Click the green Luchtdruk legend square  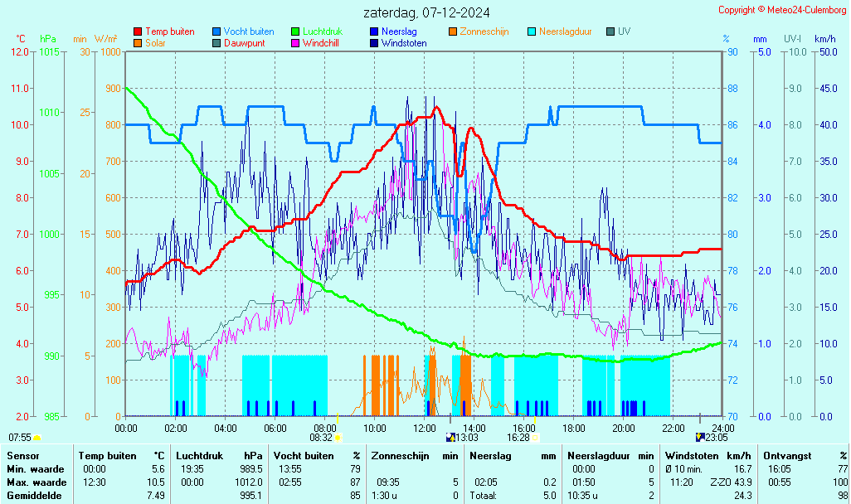295,31
